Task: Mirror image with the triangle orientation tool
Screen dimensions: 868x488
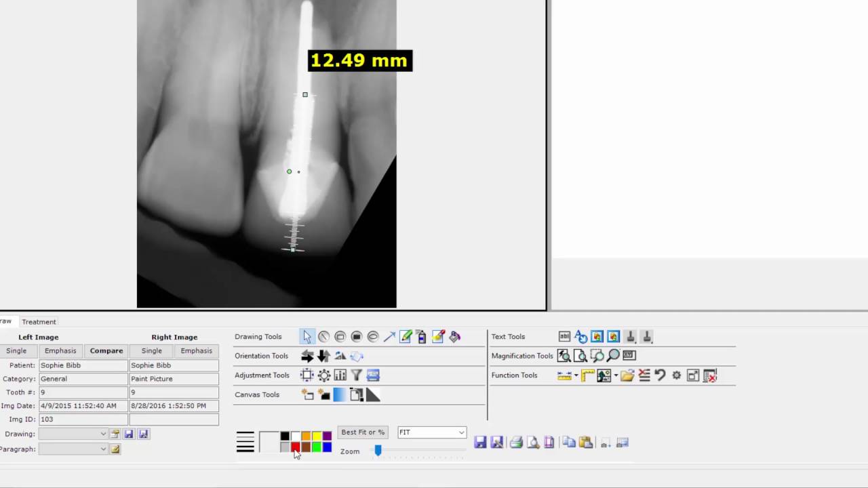Action: tap(340, 356)
